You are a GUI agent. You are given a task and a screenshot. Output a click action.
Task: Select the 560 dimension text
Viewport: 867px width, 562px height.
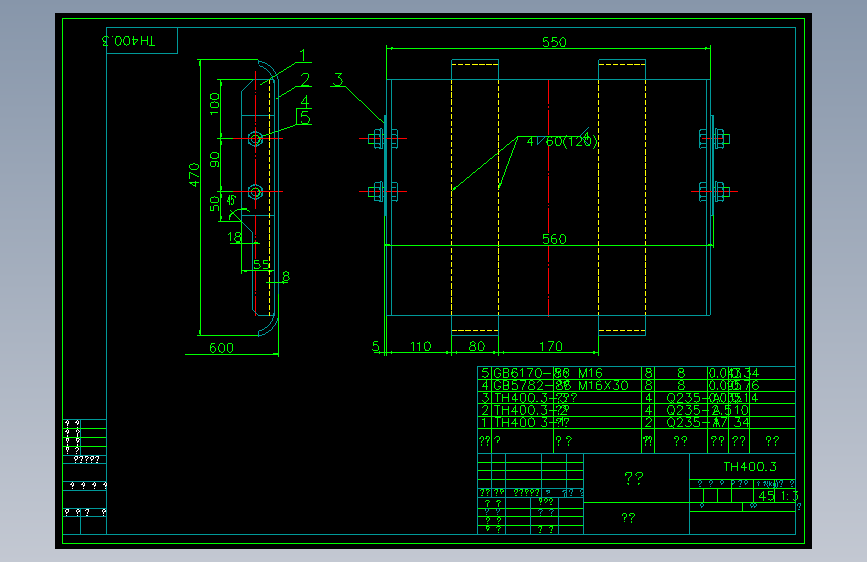coord(554,239)
